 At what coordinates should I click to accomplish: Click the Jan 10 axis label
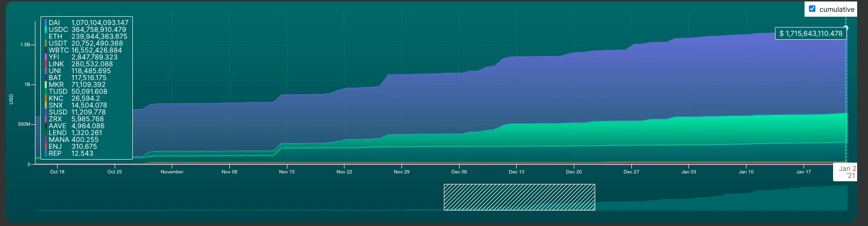[x=746, y=172]
